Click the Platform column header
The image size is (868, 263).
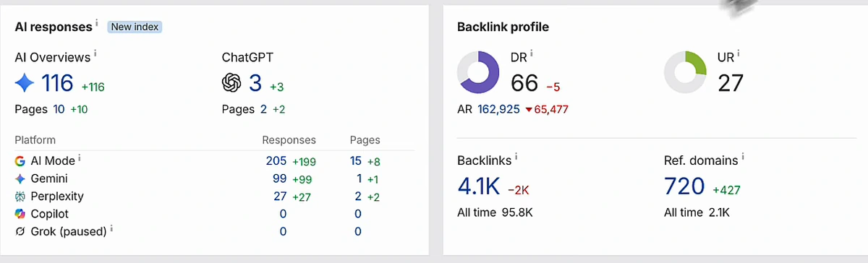coord(35,140)
